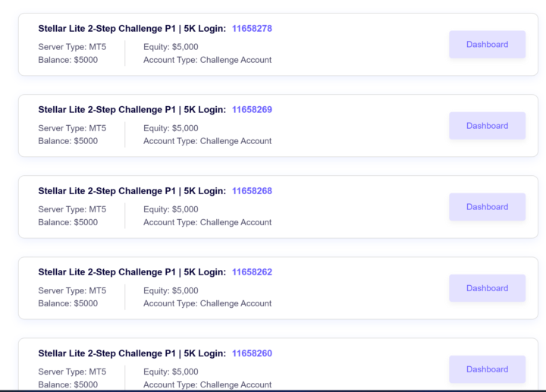Select login number 11658269
The width and height of the screenshot is (546, 392).
click(252, 110)
